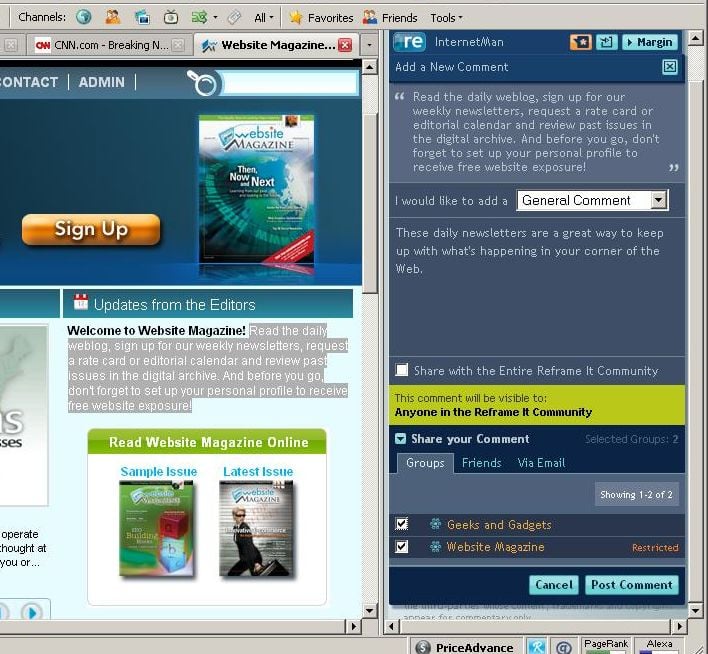This screenshot has height=654, width=708.
Task: Open the Then, Now and Next magazine cover
Action: tap(256, 189)
